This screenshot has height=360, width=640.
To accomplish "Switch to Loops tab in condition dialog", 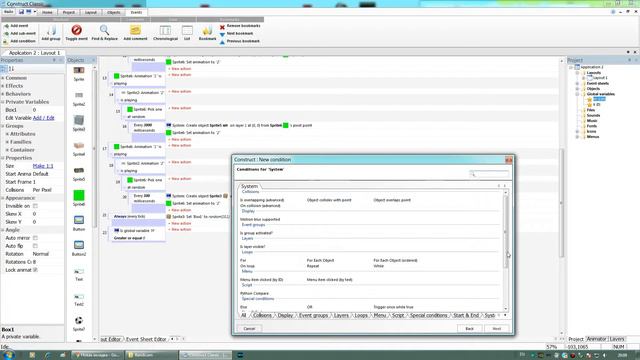I will tap(361, 316).
